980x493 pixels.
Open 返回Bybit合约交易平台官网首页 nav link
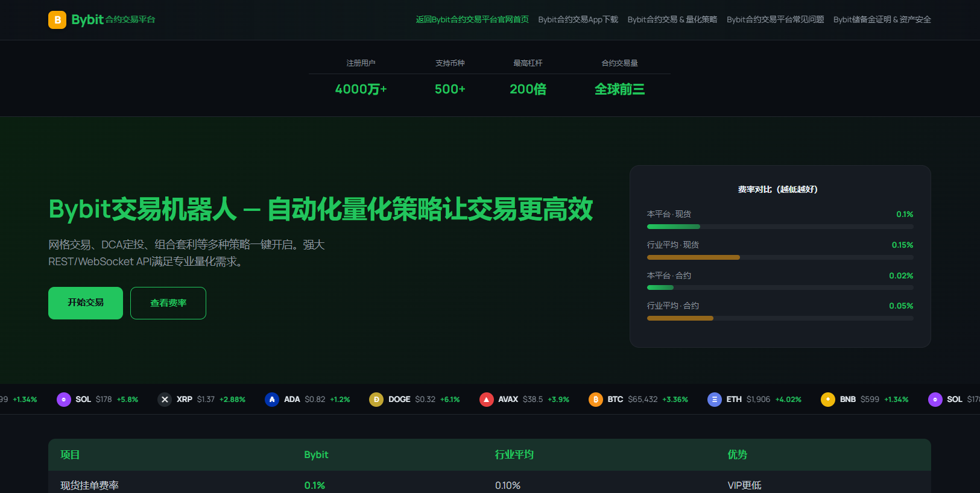(472, 20)
